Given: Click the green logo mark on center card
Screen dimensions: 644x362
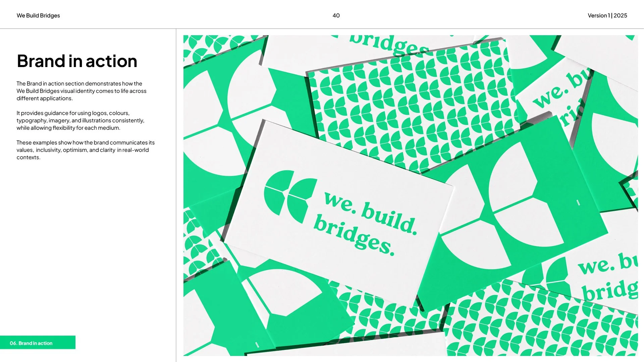Looking at the screenshot, I should pyautogui.click(x=290, y=197).
